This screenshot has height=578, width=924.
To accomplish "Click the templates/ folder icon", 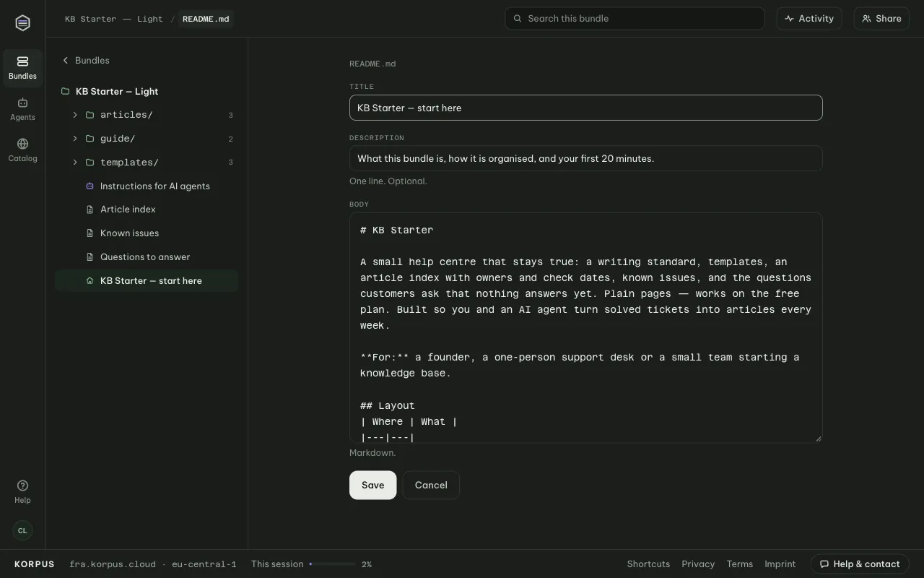I will (90, 163).
